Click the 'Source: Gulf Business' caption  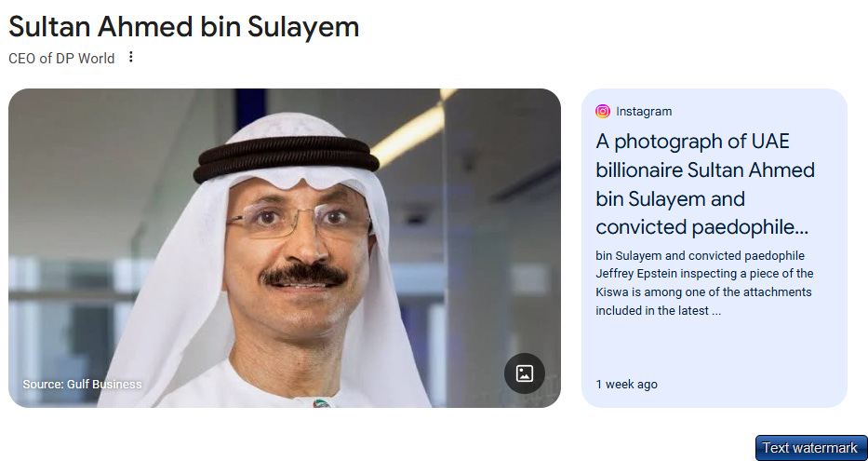coord(82,384)
